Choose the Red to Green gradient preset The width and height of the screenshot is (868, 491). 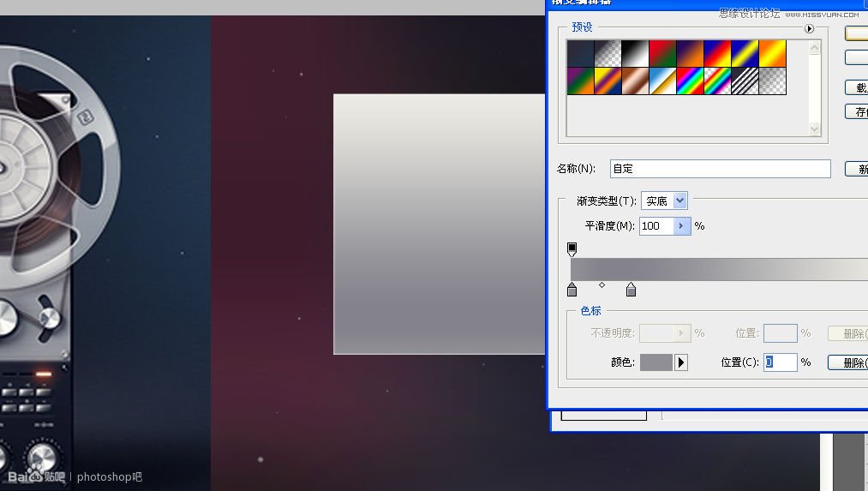662,54
